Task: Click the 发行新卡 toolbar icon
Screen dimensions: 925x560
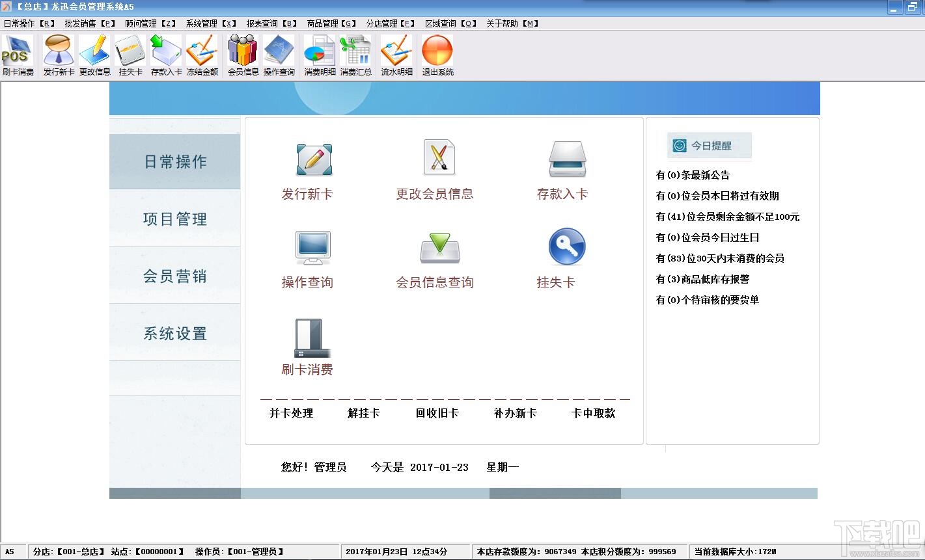Action: [59, 55]
